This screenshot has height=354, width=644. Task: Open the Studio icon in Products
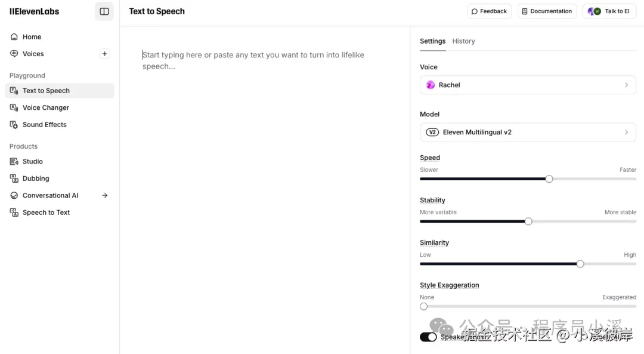tap(14, 162)
